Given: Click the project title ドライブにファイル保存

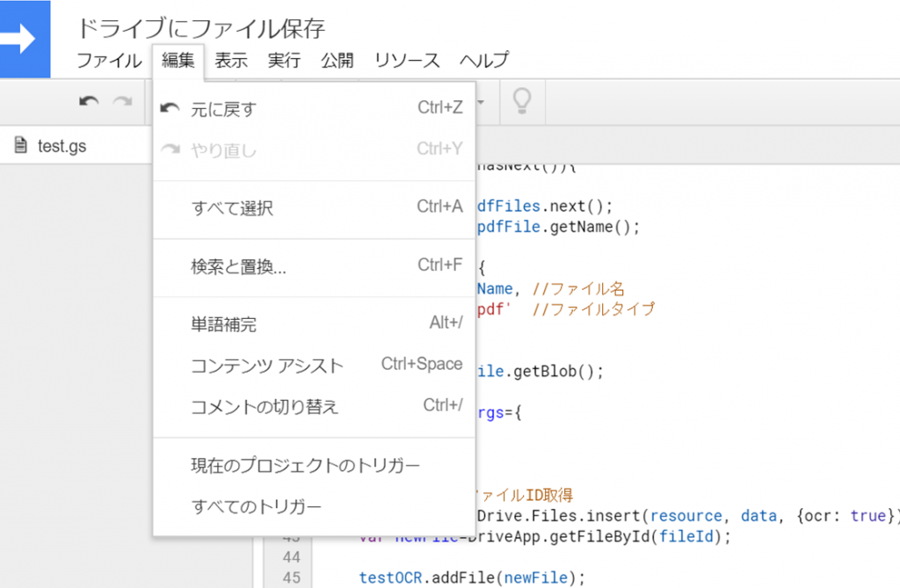Looking at the screenshot, I should coord(200,28).
